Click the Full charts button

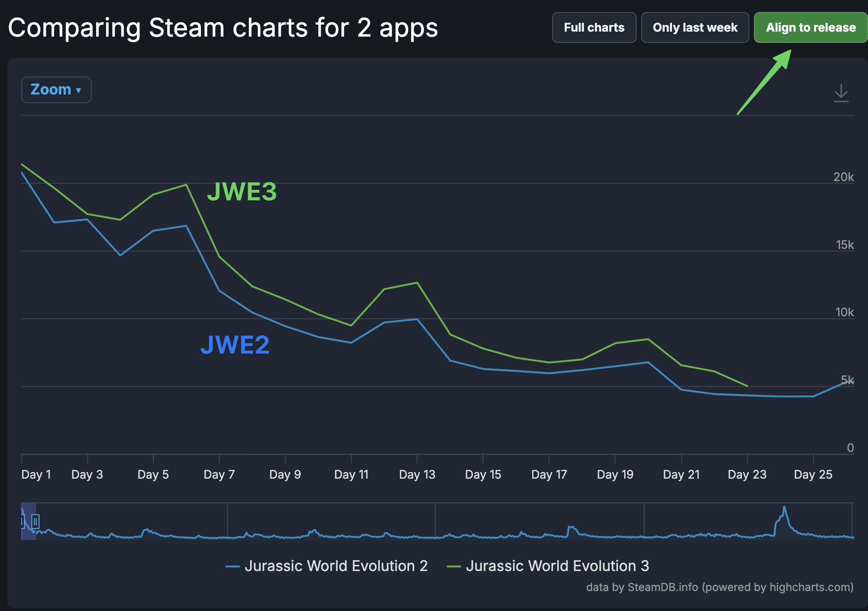click(x=594, y=27)
